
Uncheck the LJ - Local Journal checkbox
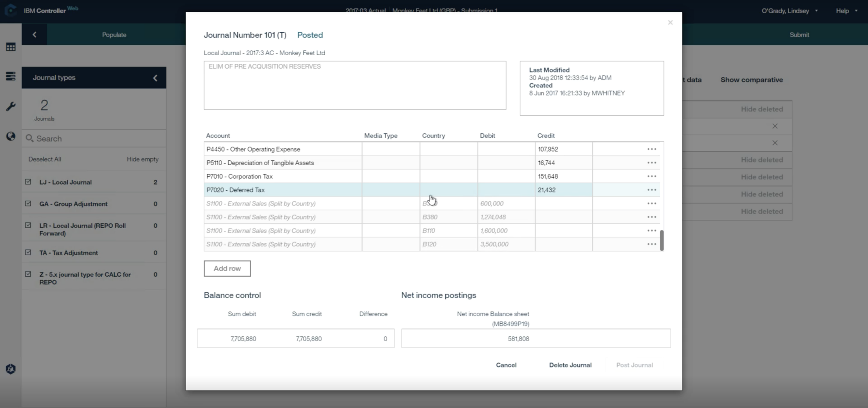(28, 182)
